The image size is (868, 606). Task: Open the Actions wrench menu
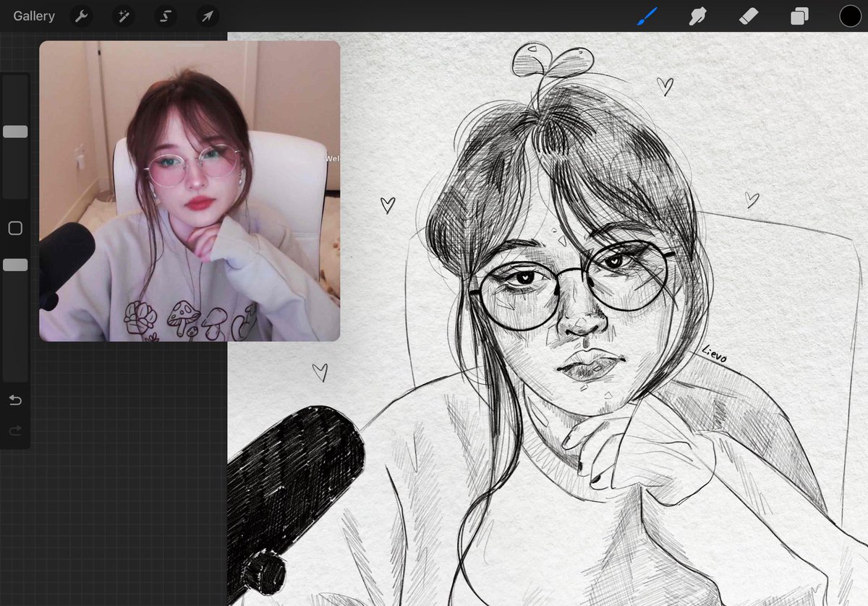tap(81, 16)
